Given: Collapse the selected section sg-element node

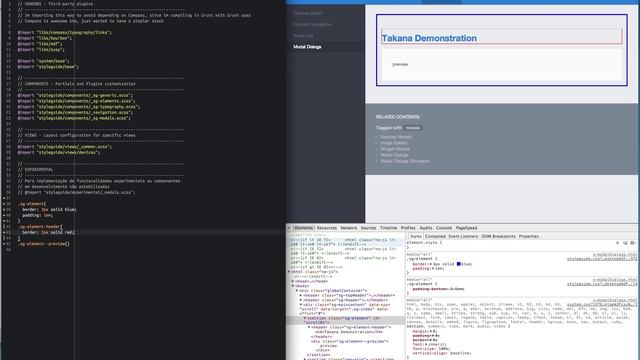Looking at the screenshot, I should (x=305, y=318).
